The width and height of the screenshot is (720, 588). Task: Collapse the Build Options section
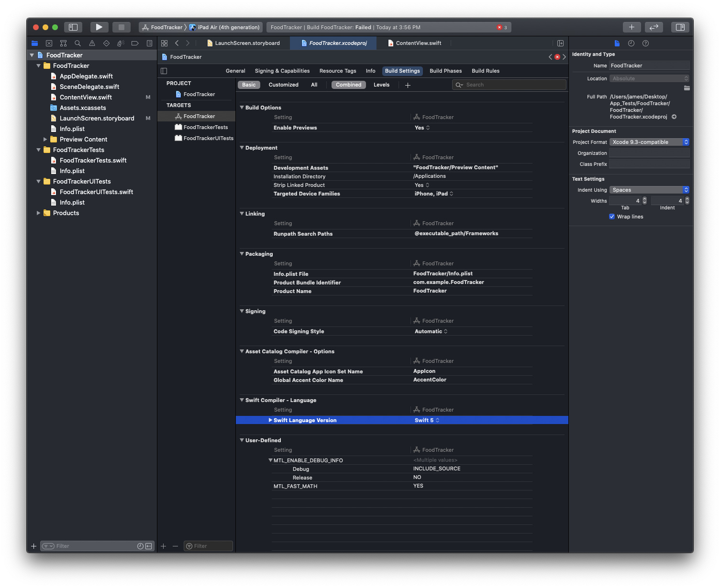coord(242,108)
